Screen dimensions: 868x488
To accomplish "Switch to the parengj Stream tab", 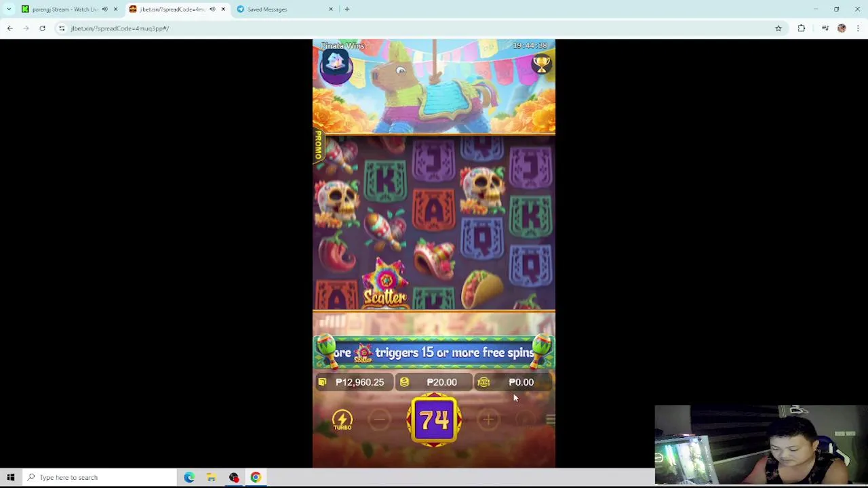I will tap(64, 9).
